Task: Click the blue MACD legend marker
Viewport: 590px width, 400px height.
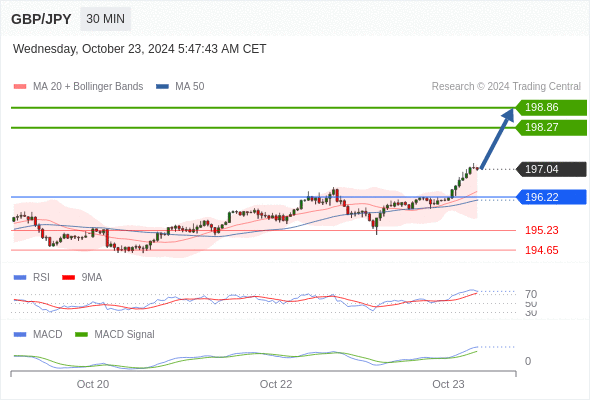Action: (20, 335)
